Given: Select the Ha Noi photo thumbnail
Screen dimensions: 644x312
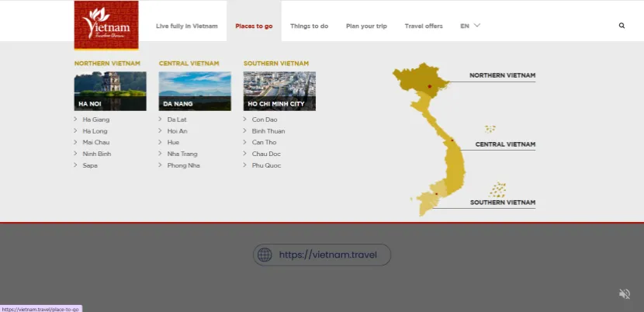Looking at the screenshot, I should pos(110,92).
